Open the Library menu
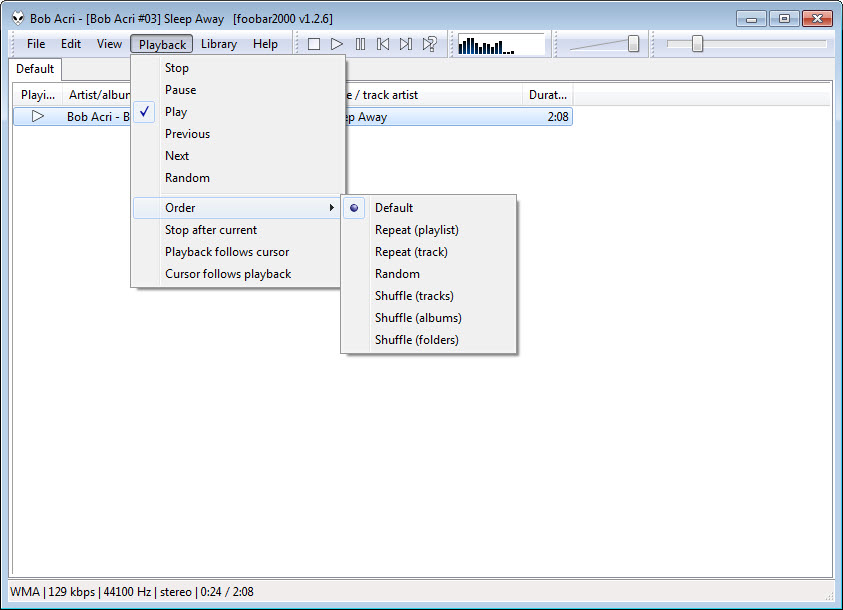 click(219, 44)
